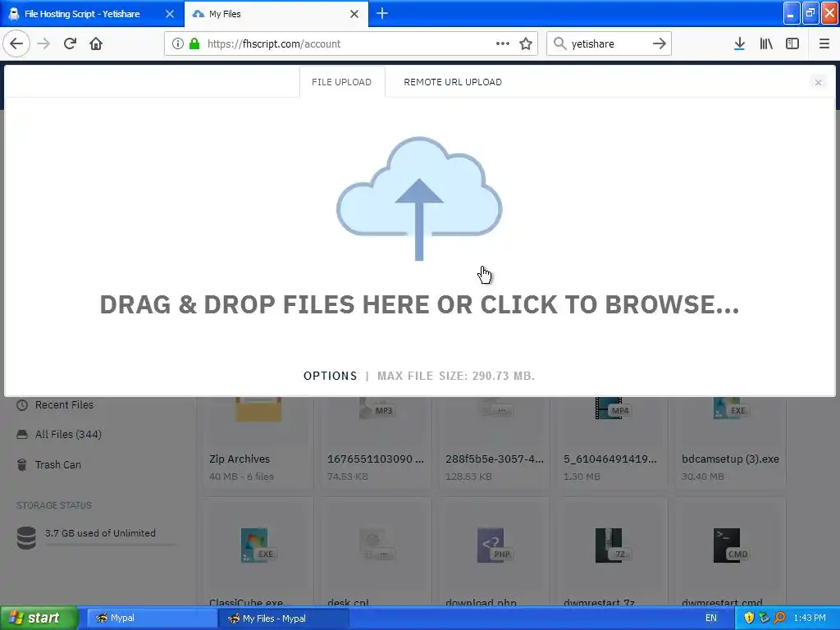Image resolution: width=840 pixels, height=630 pixels.
Task: Open All Files (344) in sidebar
Action: pos(68,435)
